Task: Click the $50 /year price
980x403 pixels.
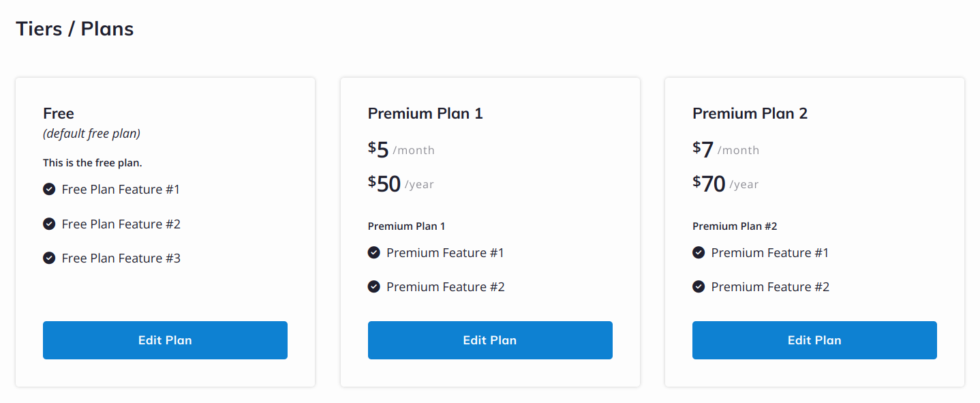Action: click(x=401, y=183)
